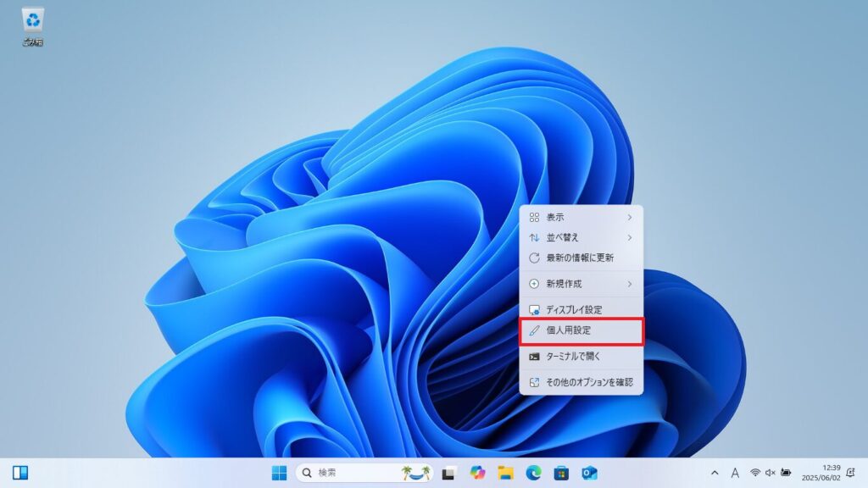Click the muted speaker volume icon
Image resolution: width=868 pixels, height=488 pixels.
[x=770, y=473]
